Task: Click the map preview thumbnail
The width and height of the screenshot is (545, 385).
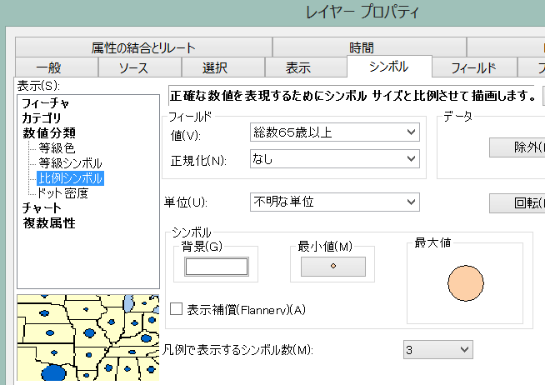Action: (88, 338)
